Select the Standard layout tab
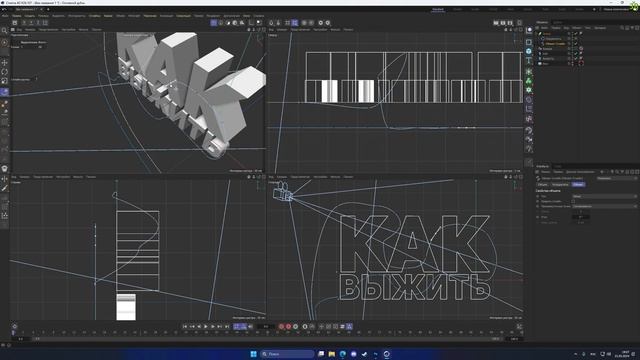The width and height of the screenshot is (640, 360). point(438,9)
